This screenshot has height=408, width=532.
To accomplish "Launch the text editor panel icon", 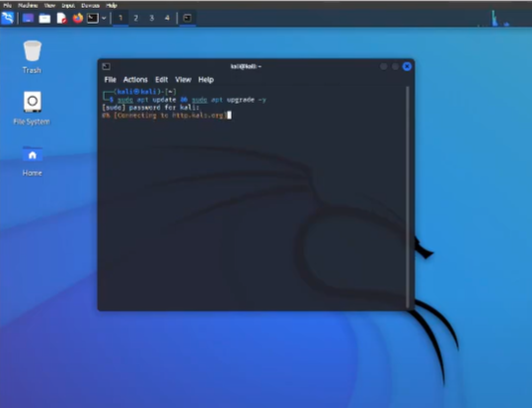I will [62, 19].
